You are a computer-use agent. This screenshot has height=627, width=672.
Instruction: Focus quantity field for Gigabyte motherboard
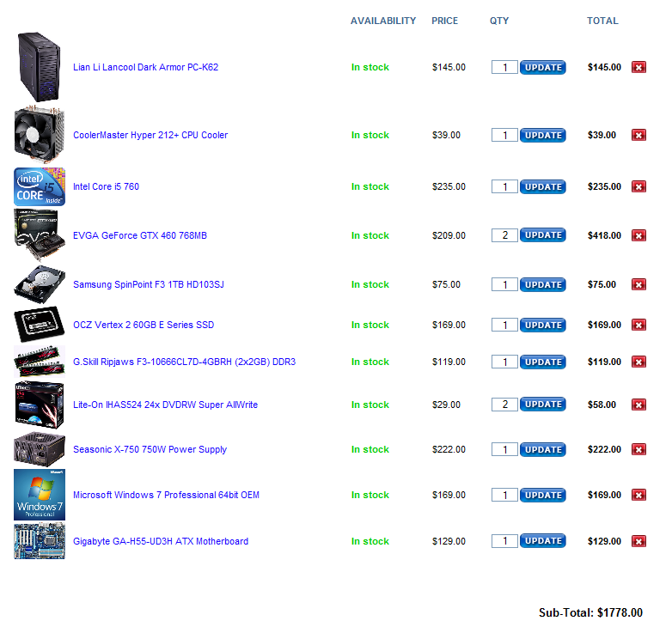click(x=504, y=541)
